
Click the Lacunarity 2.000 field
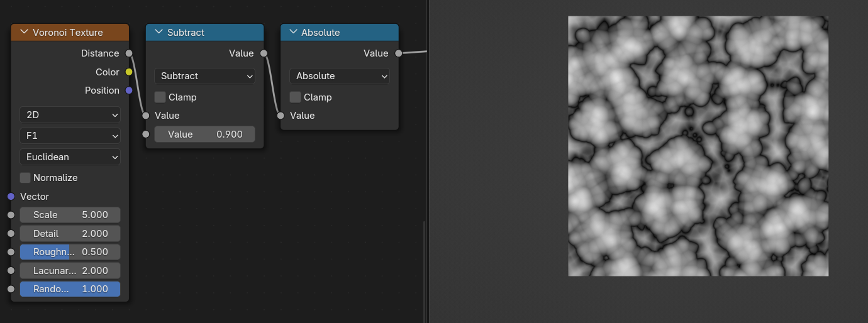pyautogui.click(x=70, y=271)
